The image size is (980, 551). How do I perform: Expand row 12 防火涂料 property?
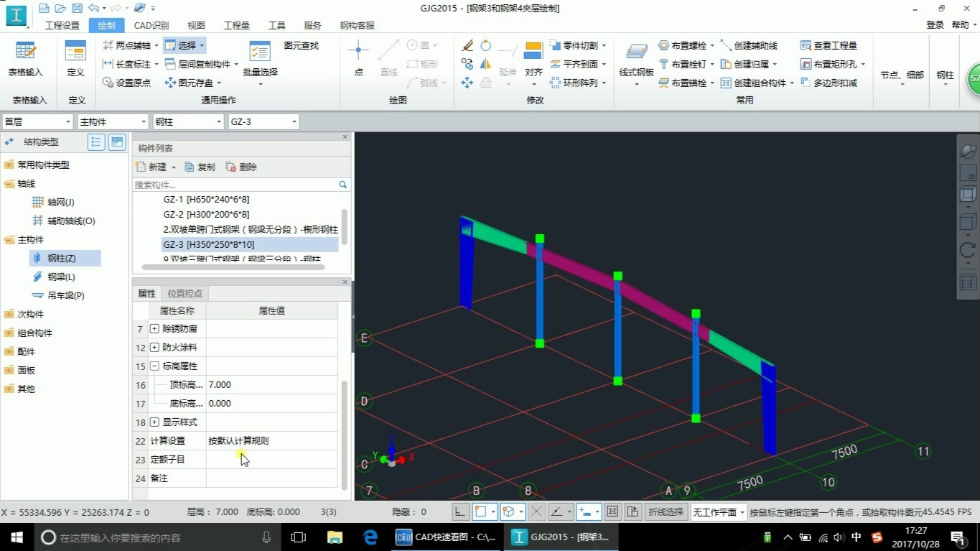(x=154, y=348)
